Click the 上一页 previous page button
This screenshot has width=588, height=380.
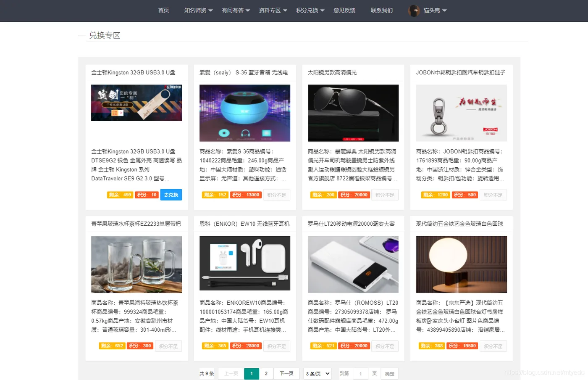231,374
